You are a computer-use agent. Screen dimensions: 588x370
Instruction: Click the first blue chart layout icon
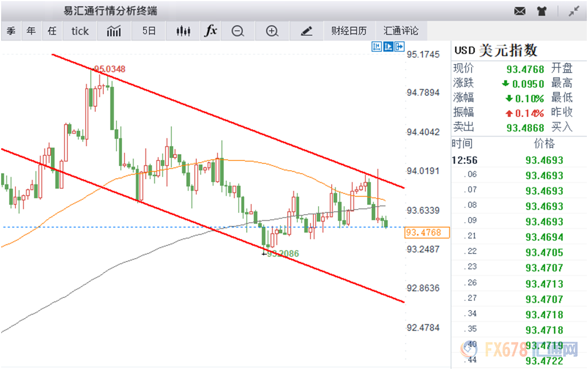pos(377,47)
